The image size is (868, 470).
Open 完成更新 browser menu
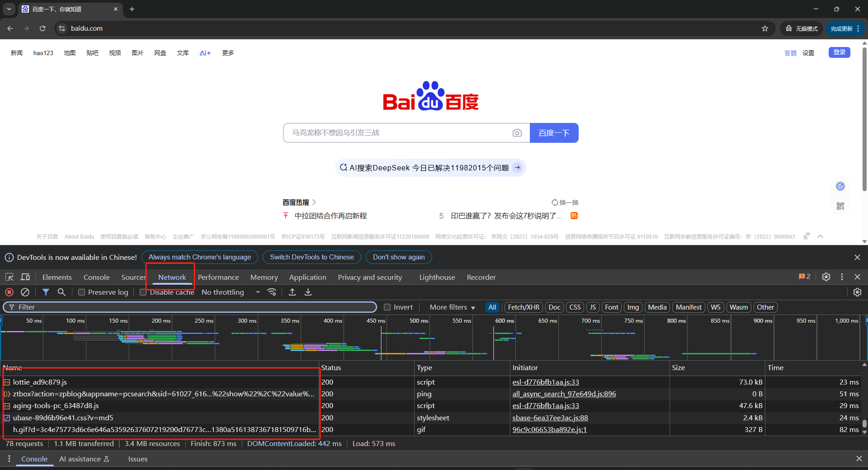coord(844,28)
